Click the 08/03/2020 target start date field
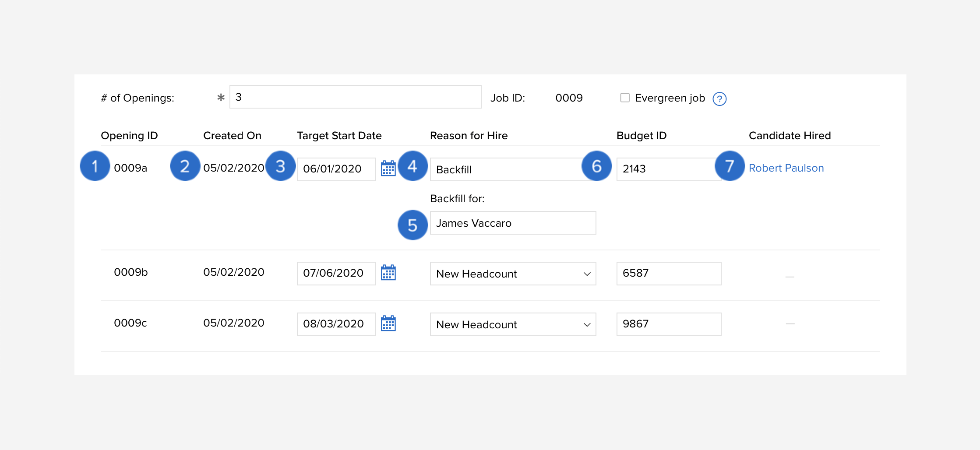 (336, 324)
